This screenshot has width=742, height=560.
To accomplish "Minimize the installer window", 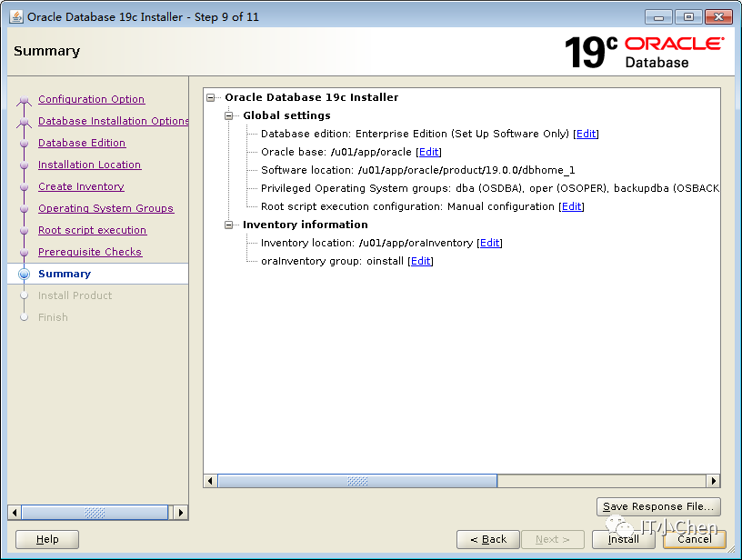I will pyautogui.click(x=658, y=17).
